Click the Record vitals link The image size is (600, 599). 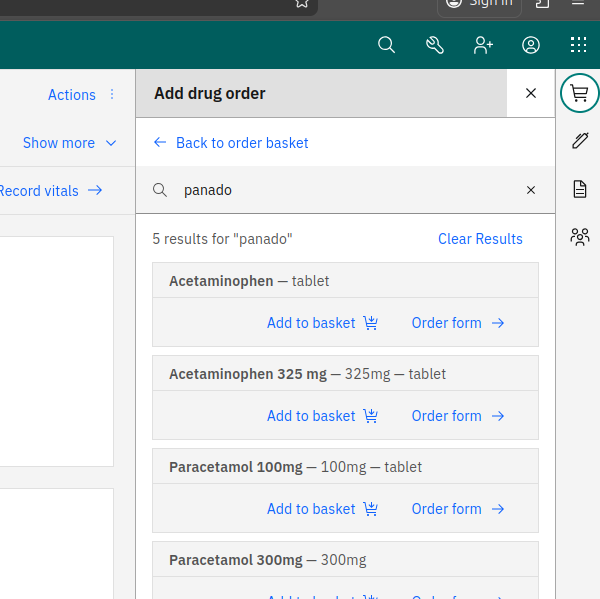(50, 191)
